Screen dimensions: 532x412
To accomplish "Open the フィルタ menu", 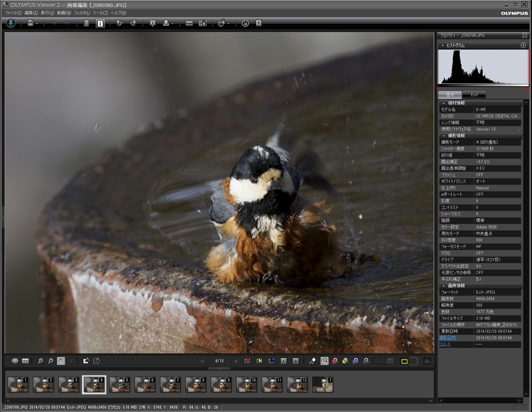I will (81, 12).
